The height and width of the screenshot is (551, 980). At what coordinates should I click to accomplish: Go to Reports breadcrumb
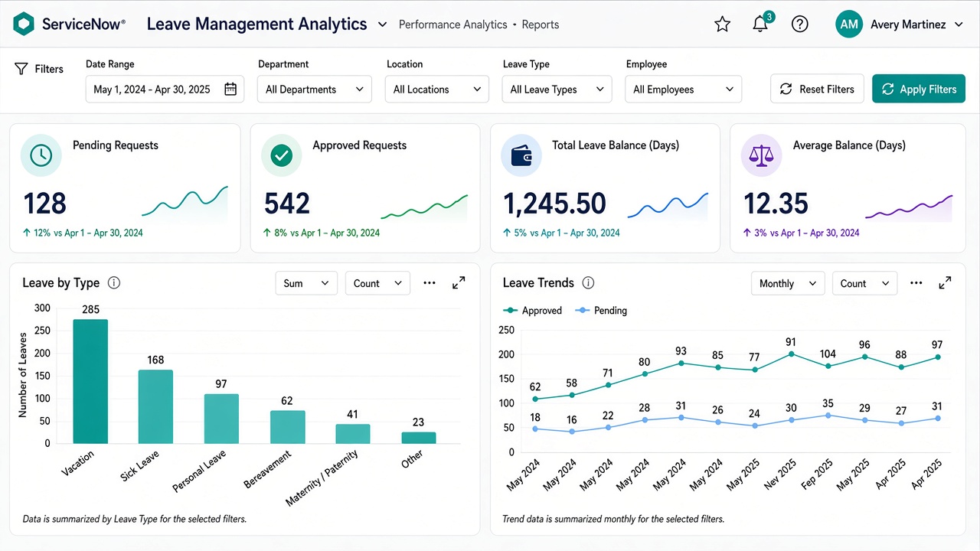541,24
